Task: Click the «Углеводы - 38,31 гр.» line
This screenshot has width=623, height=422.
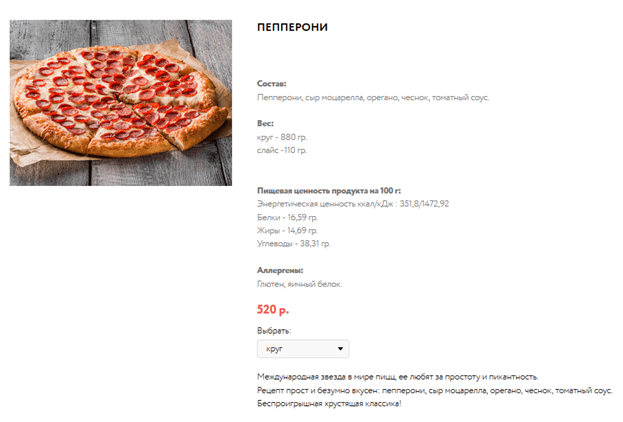Action: pyautogui.click(x=293, y=243)
